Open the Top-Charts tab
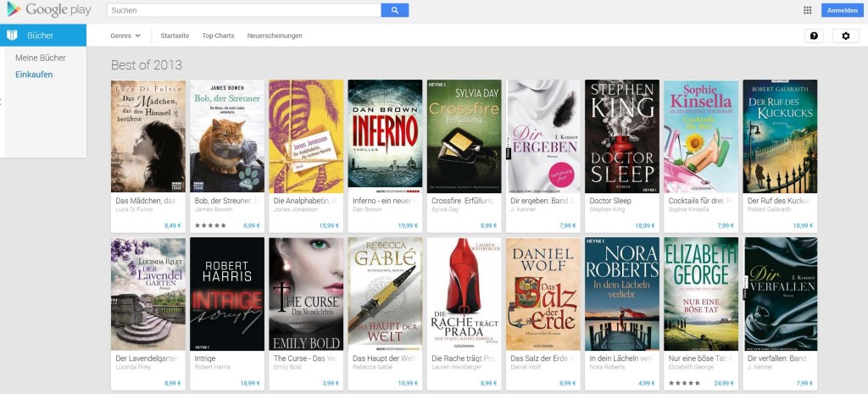 tap(218, 36)
